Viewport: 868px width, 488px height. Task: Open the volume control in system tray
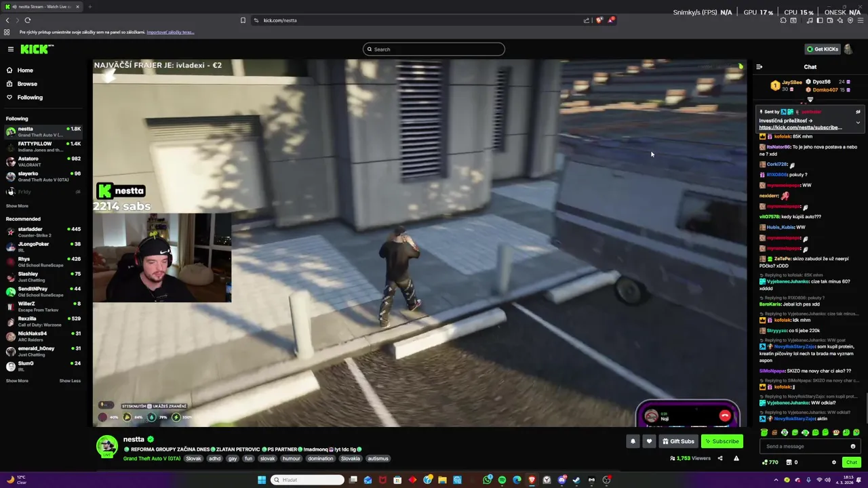pos(829,480)
